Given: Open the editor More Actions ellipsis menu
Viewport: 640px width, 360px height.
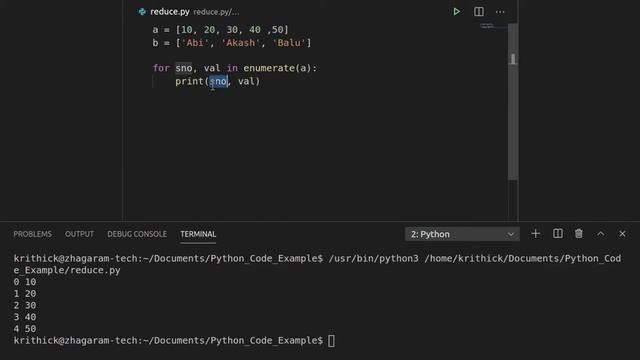Looking at the screenshot, I should coord(500,12).
